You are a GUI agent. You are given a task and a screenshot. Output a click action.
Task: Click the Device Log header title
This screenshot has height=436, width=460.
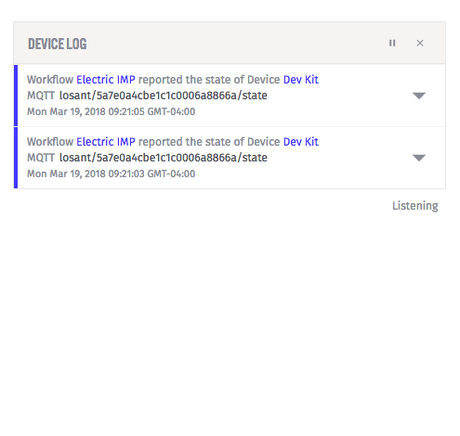pyautogui.click(x=57, y=44)
